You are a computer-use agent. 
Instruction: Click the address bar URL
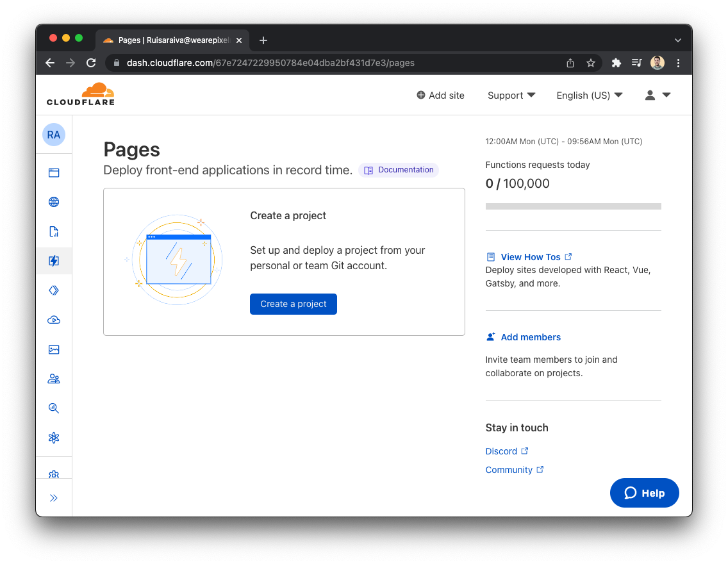tap(270, 63)
